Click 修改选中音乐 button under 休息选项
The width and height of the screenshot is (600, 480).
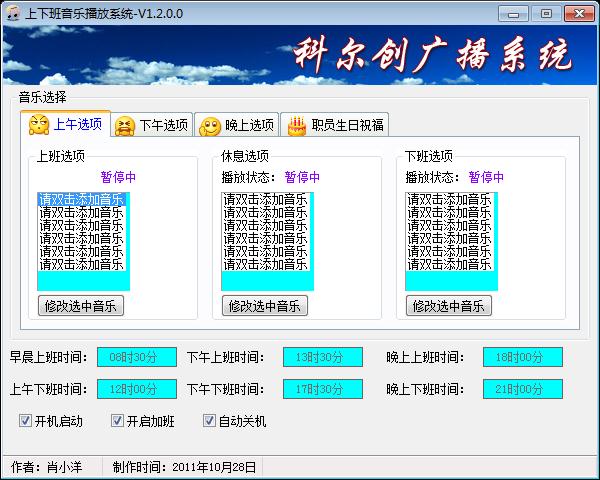[x=264, y=306]
